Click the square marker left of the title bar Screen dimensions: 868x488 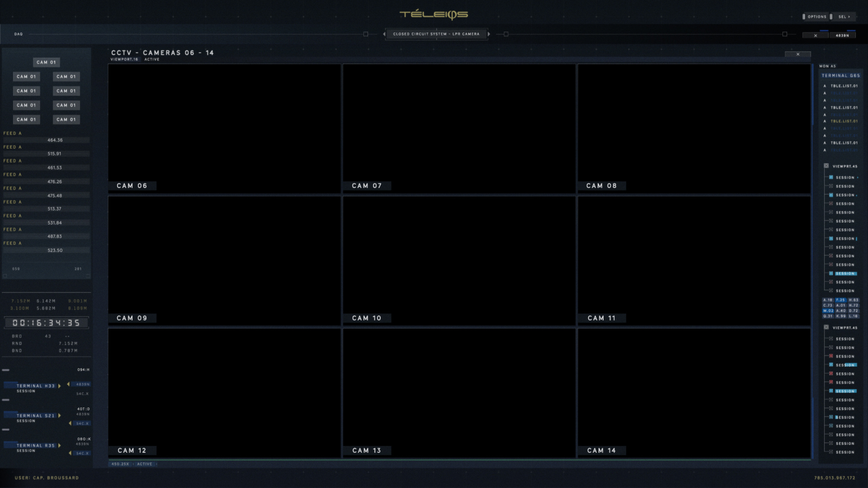366,34
